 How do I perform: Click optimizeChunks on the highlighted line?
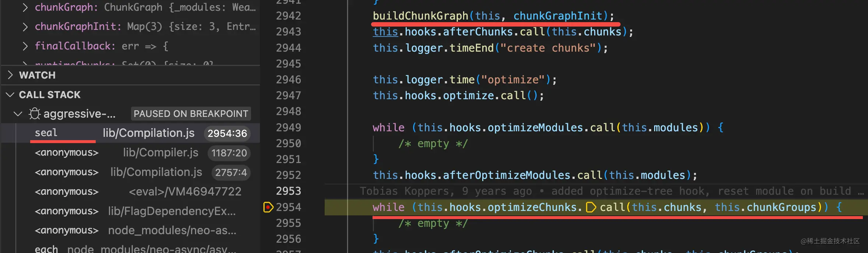coord(532,207)
